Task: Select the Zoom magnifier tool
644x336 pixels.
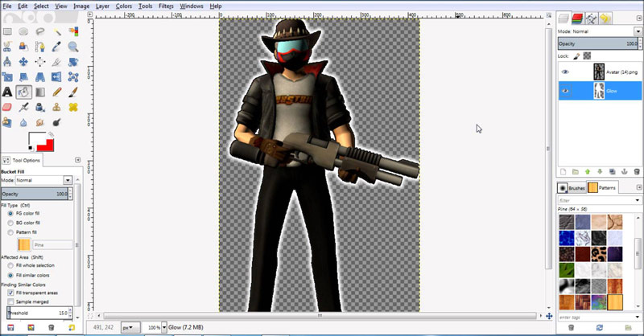Action: coord(73,47)
